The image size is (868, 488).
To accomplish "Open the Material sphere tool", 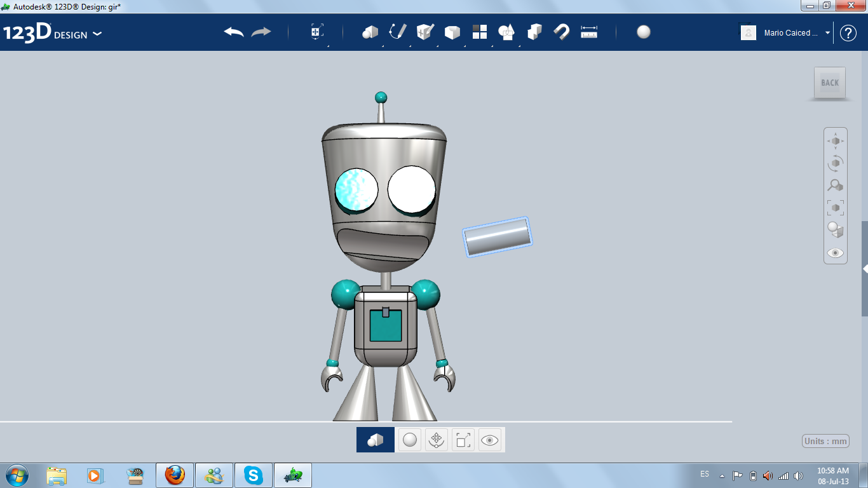I will click(x=644, y=32).
